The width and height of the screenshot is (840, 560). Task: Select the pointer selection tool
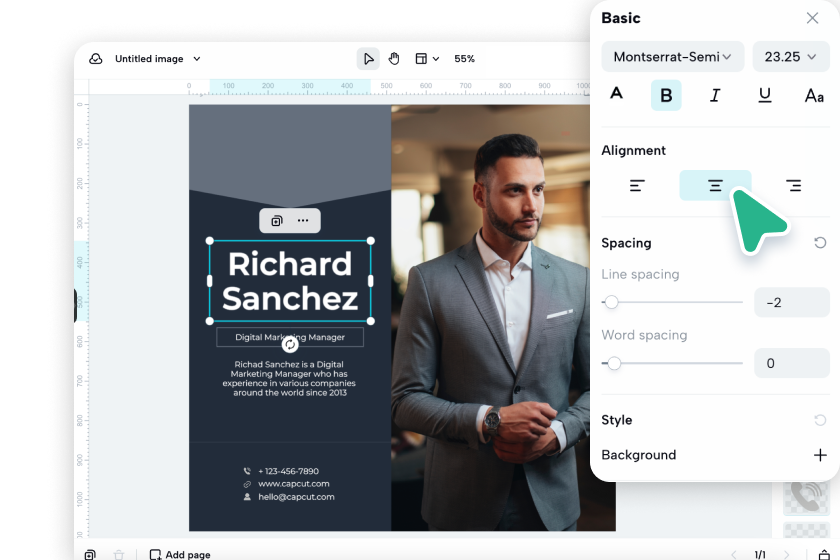[x=368, y=59]
